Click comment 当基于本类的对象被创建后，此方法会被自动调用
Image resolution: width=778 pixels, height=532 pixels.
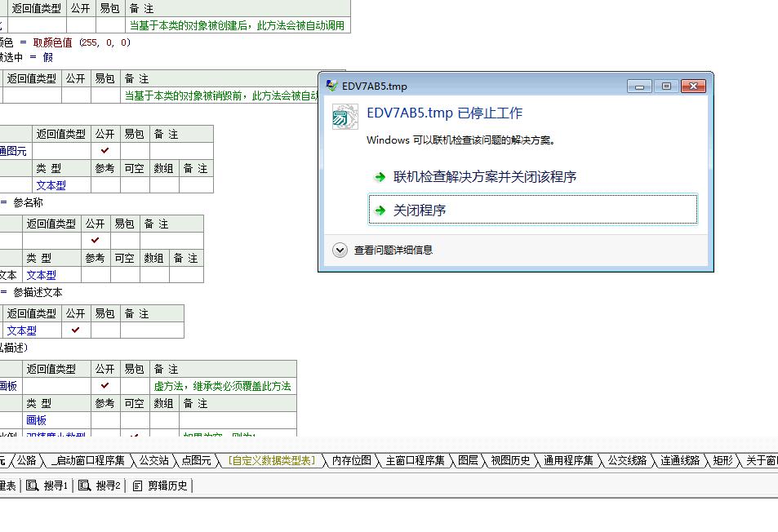pyautogui.click(x=237, y=25)
